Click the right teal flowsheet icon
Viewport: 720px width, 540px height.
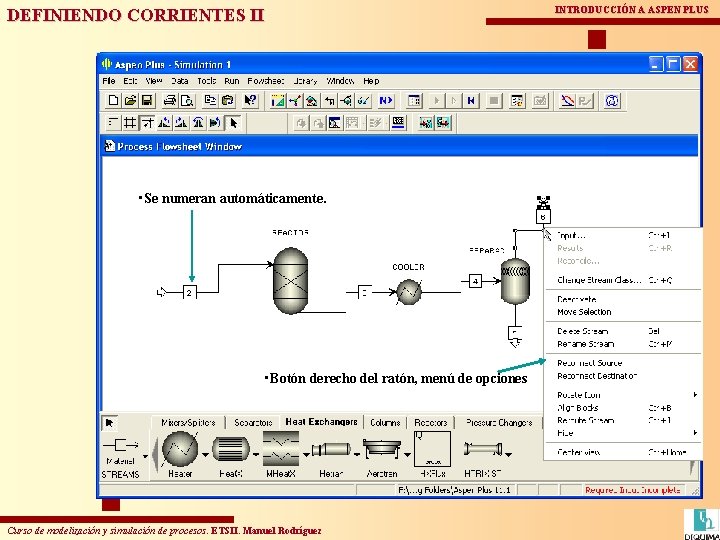[443, 123]
